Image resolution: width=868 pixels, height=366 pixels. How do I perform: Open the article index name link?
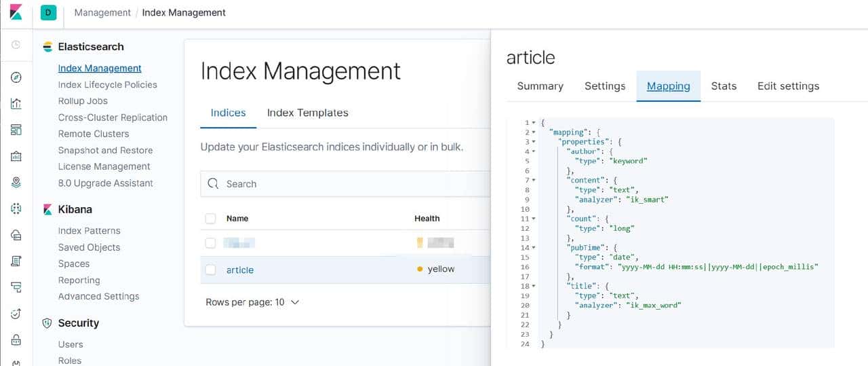(239, 270)
